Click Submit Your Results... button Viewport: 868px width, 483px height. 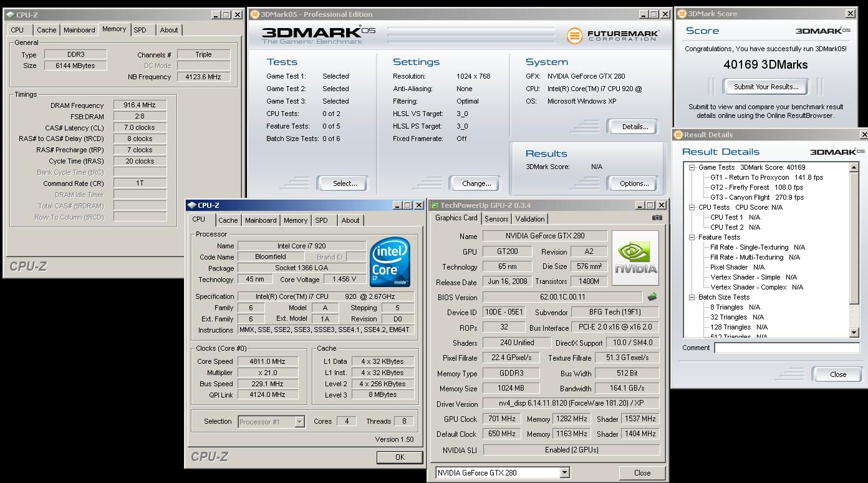point(766,87)
